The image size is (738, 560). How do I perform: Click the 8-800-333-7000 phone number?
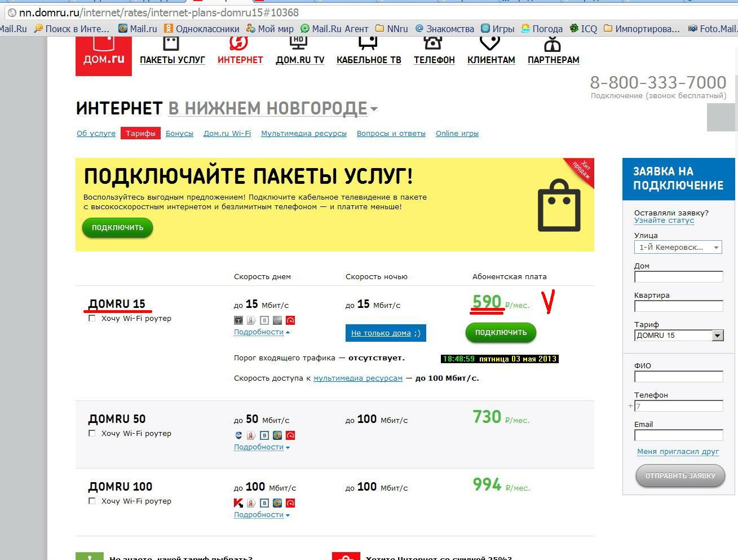(x=658, y=82)
